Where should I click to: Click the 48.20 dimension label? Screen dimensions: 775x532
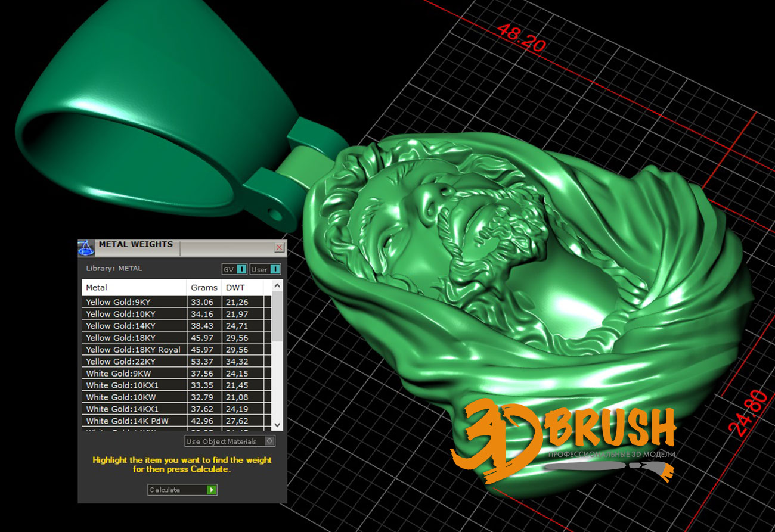click(522, 39)
